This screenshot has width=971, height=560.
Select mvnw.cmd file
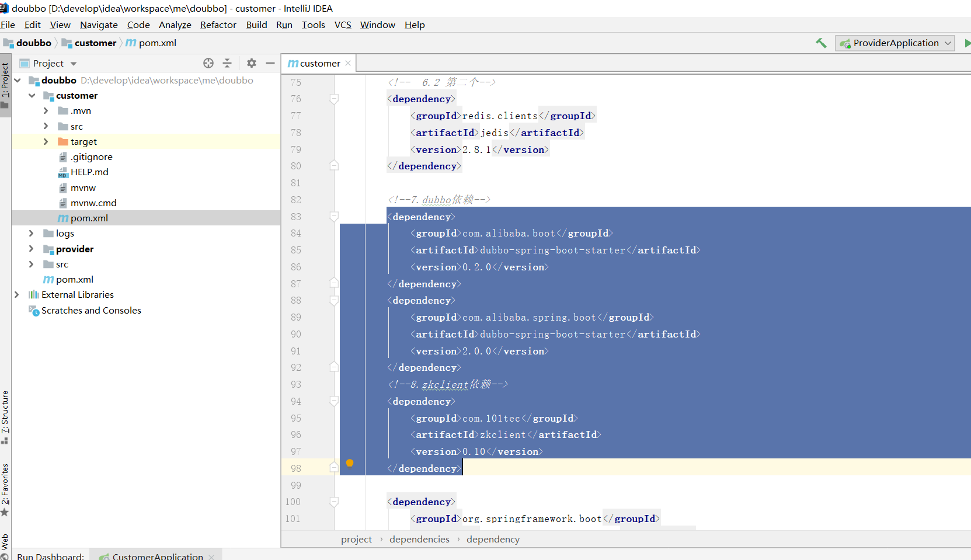pos(93,203)
